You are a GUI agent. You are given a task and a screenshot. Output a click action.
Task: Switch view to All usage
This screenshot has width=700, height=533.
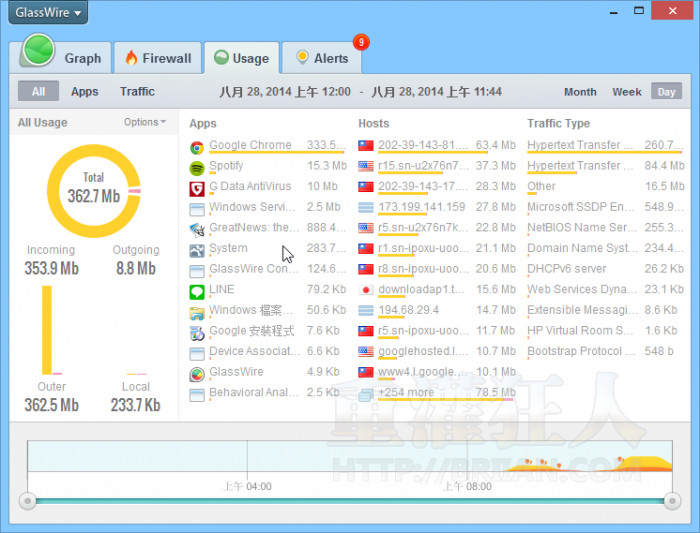[x=38, y=91]
